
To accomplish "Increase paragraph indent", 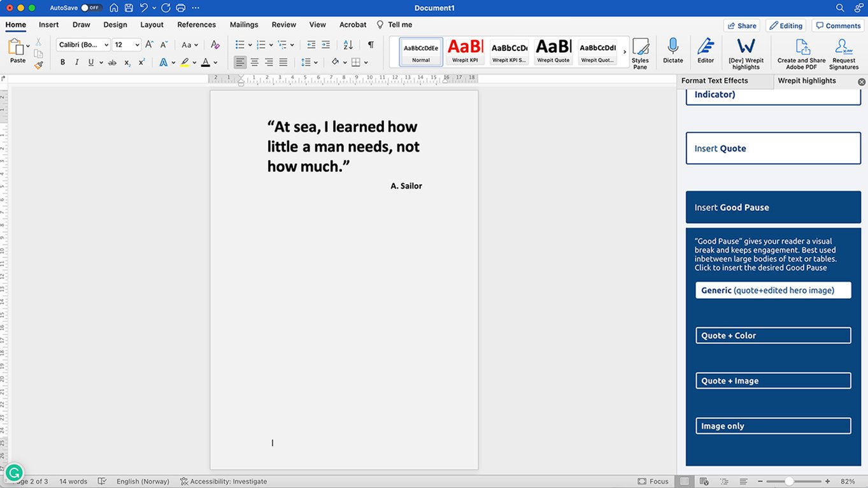I will (325, 45).
